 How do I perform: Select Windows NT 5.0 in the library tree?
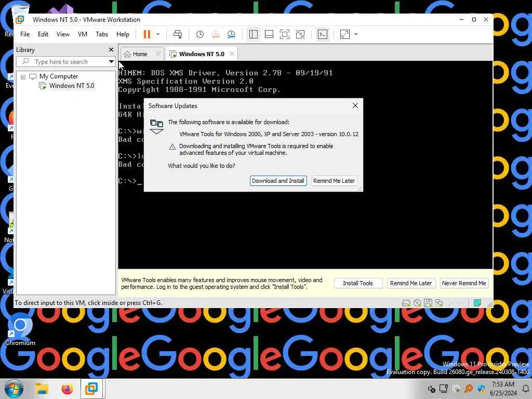pyautogui.click(x=72, y=86)
